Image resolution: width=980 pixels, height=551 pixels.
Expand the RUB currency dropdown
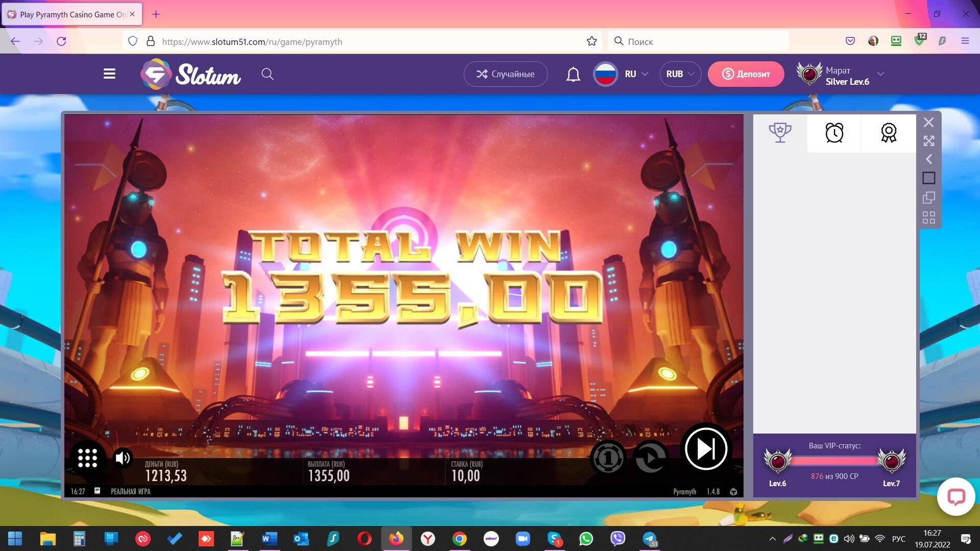(x=680, y=74)
